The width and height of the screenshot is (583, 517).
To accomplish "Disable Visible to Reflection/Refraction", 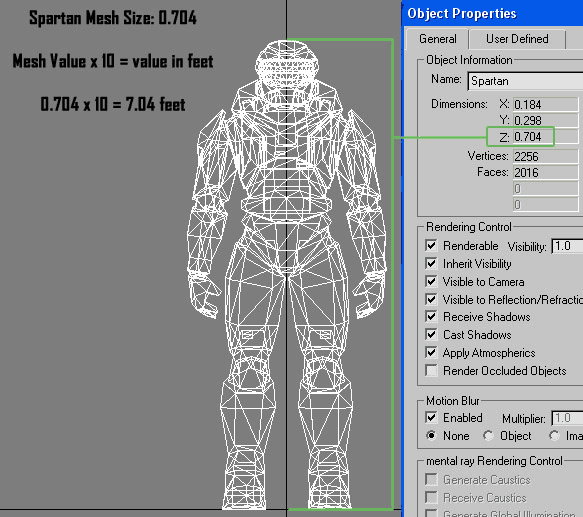I will tap(431, 299).
